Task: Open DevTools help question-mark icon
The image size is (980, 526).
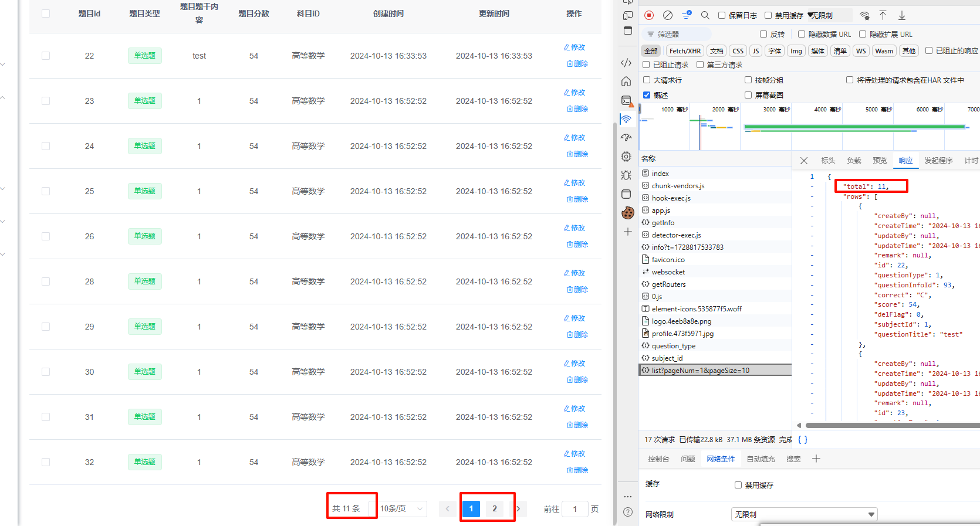Action: (x=627, y=512)
